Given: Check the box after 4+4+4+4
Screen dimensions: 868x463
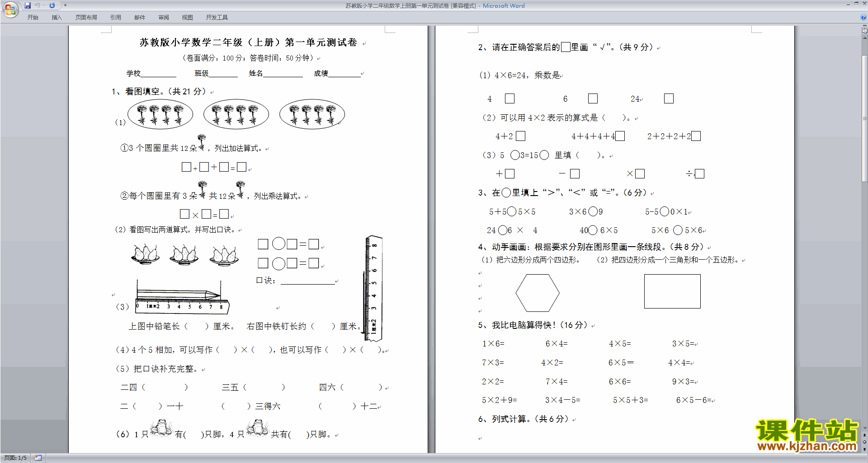Looking at the screenshot, I should coord(620,136).
